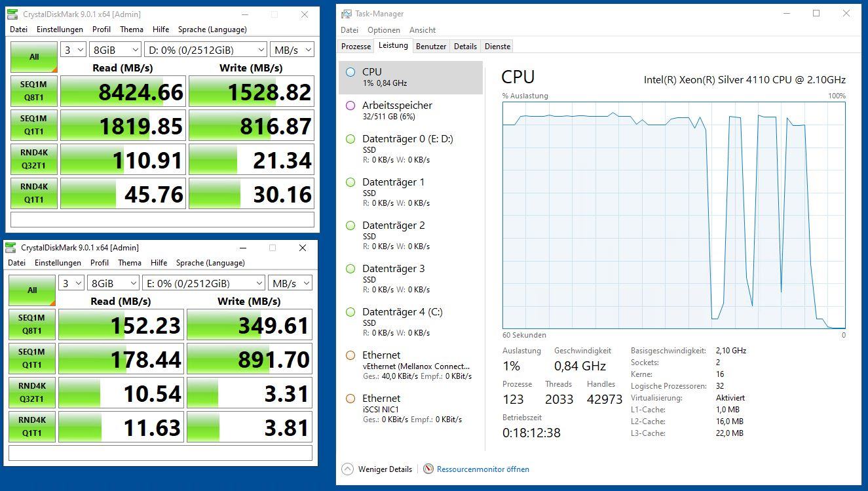The width and height of the screenshot is (868, 491).
Task: Open the MB/s unit dropdown
Action: point(292,49)
